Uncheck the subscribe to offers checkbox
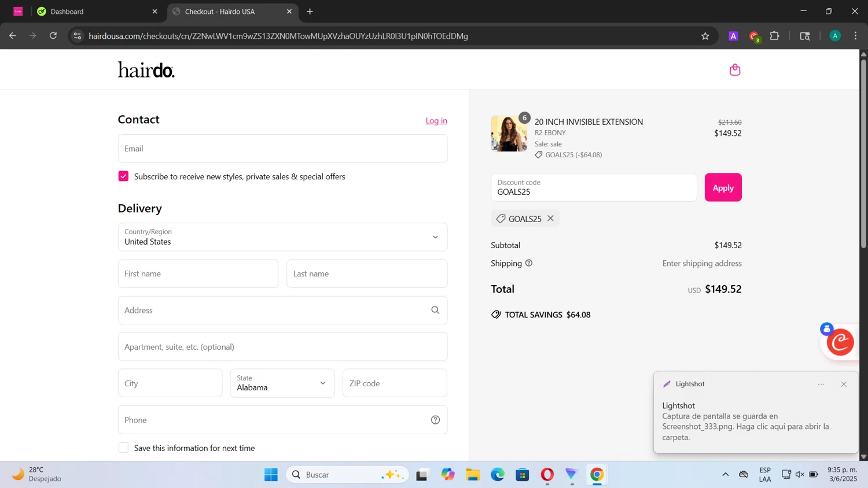The height and width of the screenshot is (488, 868). pyautogui.click(x=123, y=176)
